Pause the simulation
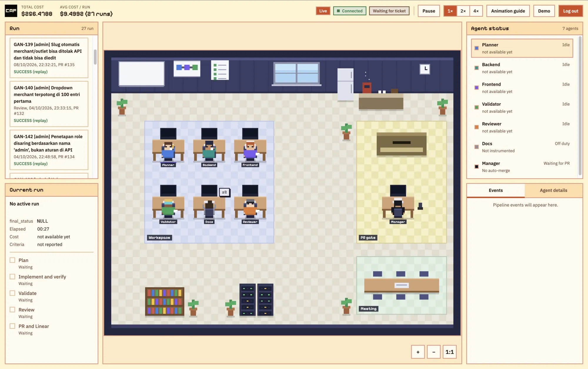Viewport: 588px width, 369px height. (x=429, y=11)
